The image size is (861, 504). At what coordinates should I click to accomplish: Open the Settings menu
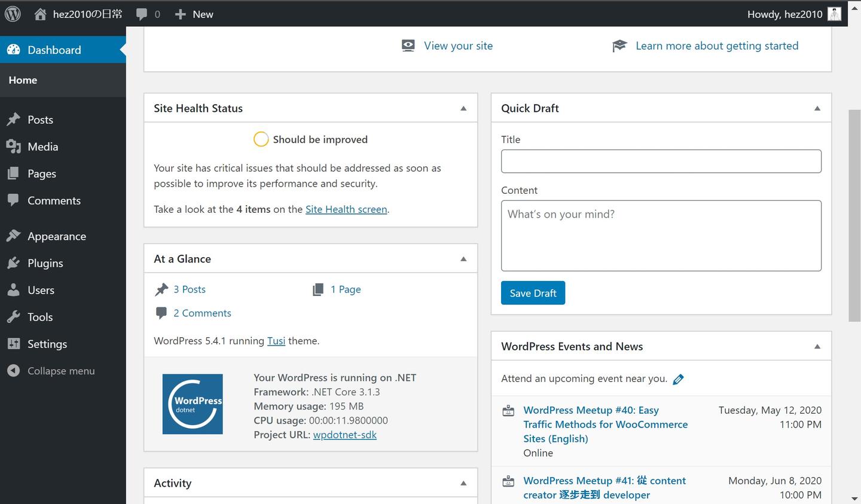tap(47, 344)
